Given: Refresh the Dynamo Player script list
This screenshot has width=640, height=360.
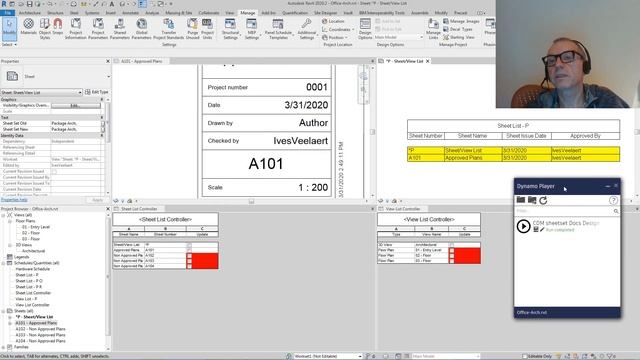Looking at the screenshot, I should pos(543,200).
